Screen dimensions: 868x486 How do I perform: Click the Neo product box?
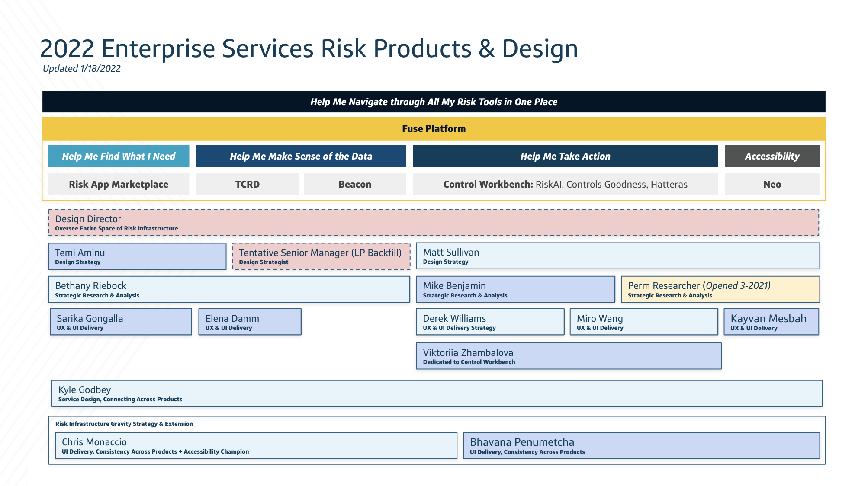(772, 184)
